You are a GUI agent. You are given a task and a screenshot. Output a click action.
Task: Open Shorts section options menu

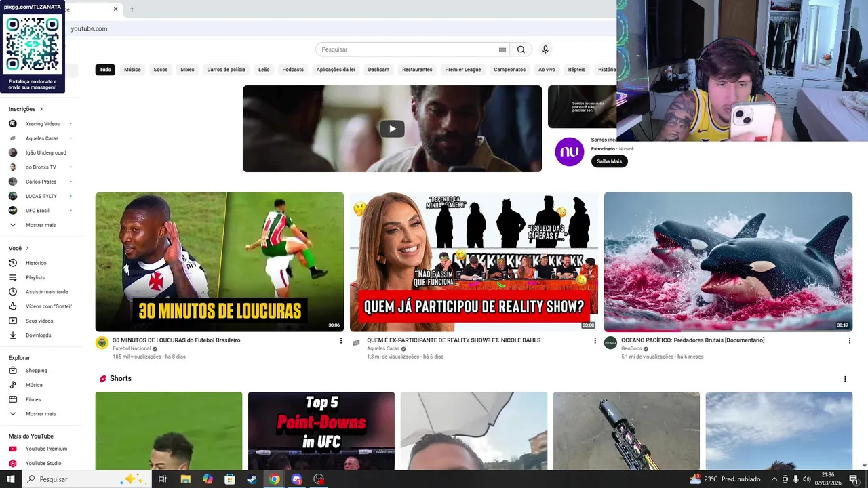845,379
